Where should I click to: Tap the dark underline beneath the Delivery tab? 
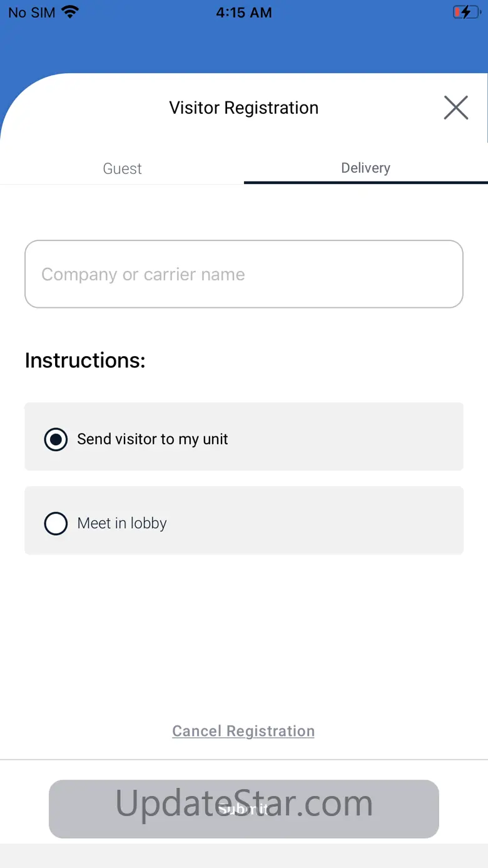[x=365, y=182]
